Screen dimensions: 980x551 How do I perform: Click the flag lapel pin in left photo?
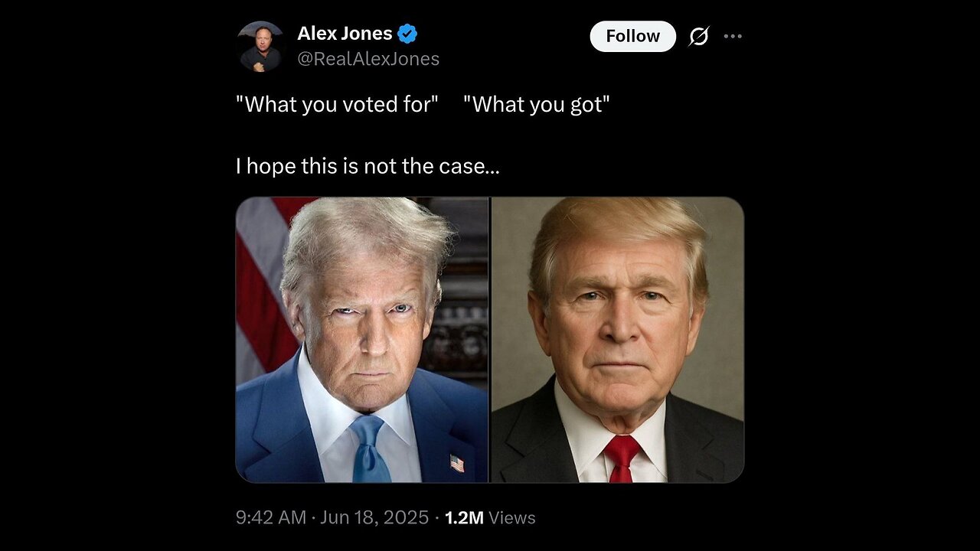pos(457,463)
